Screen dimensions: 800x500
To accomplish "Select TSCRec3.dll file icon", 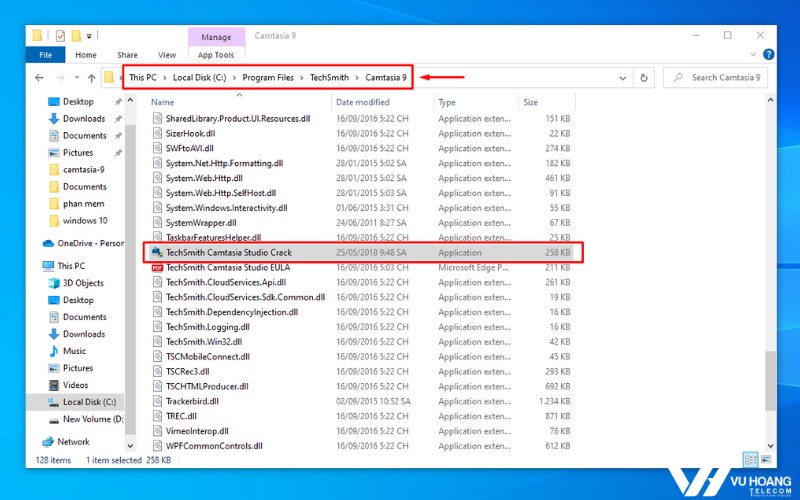I will 157,371.
